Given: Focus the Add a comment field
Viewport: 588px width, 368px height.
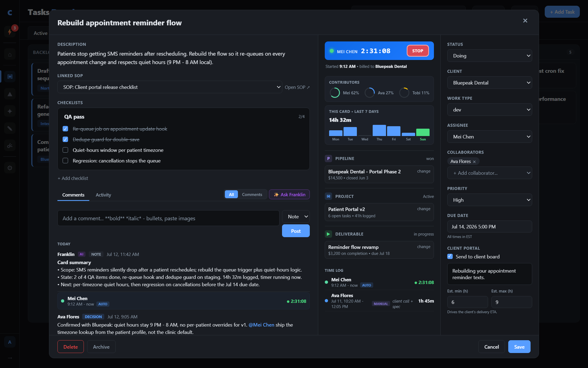Looking at the screenshot, I should [168, 218].
